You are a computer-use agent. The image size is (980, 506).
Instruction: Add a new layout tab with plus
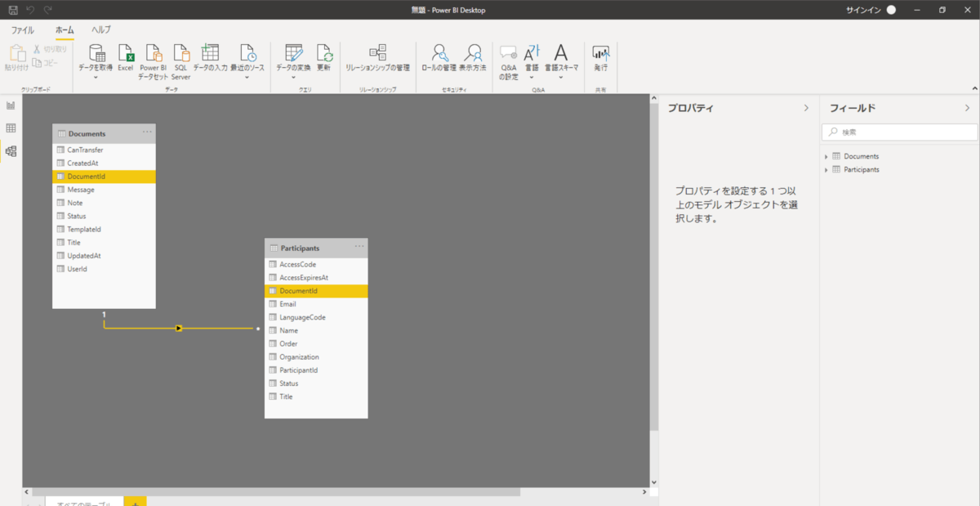coord(136,501)
